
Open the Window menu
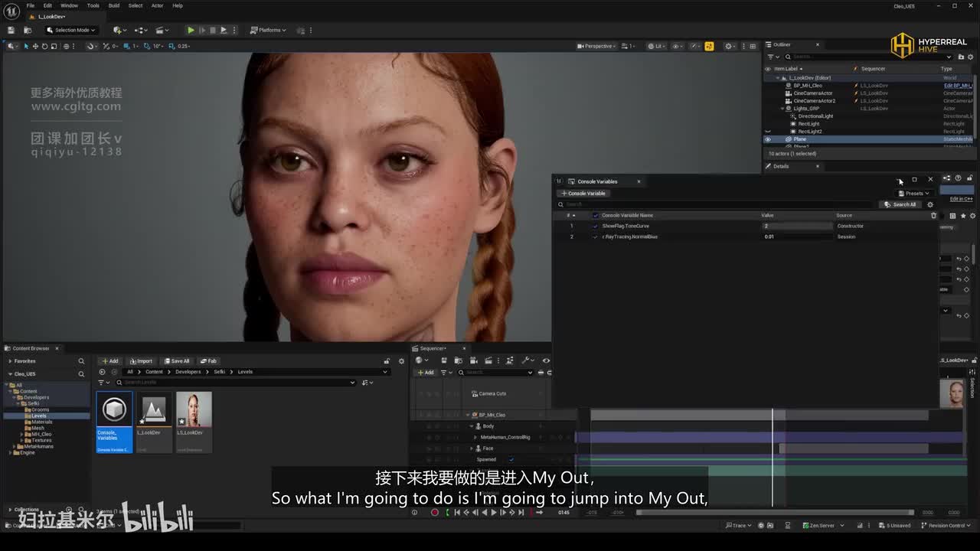pos(69,5)
